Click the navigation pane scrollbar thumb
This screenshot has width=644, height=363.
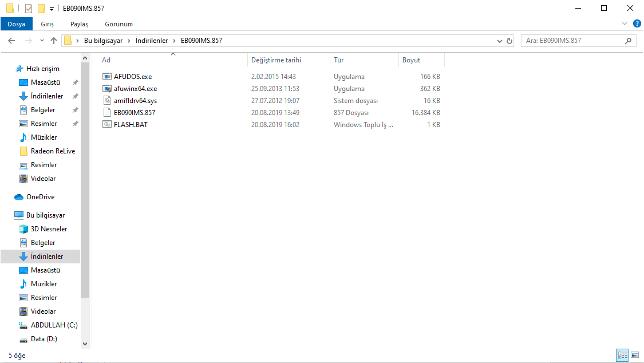pos(85,180)
